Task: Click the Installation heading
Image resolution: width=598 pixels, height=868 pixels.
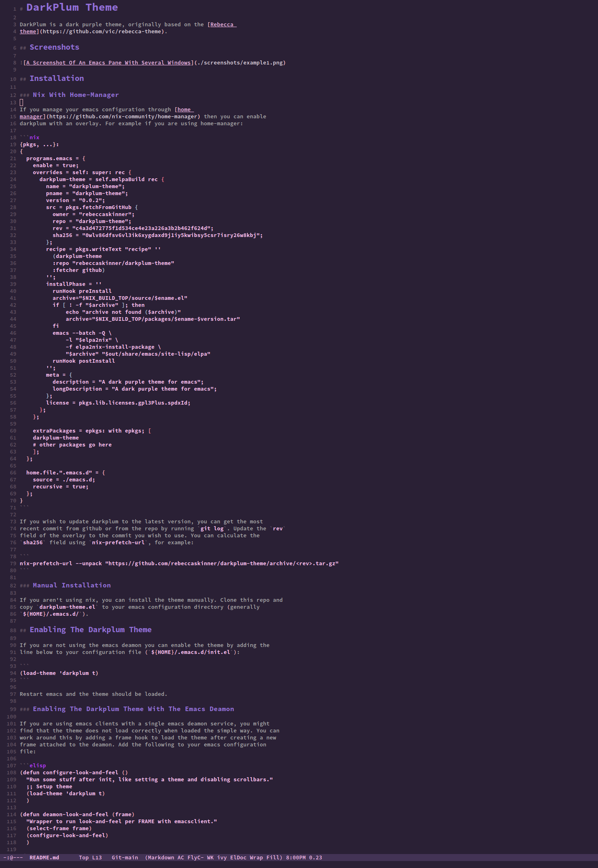Action: point(57,78)
